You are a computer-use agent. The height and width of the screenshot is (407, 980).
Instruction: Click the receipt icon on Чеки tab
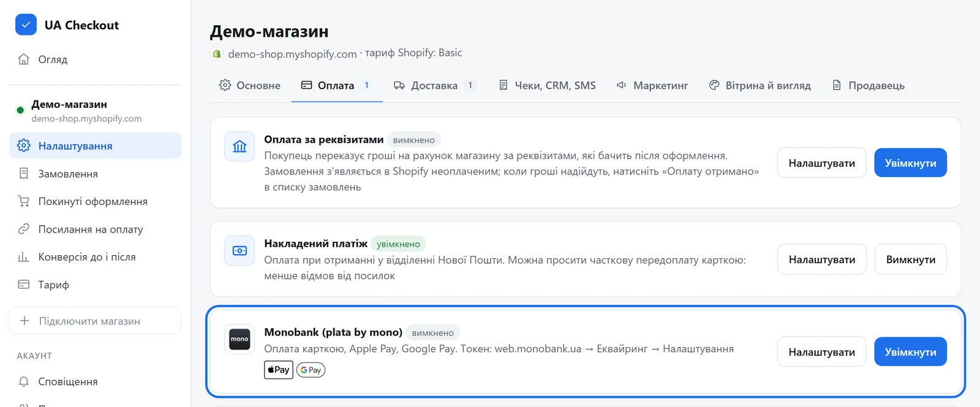click(x=503, y=85)
